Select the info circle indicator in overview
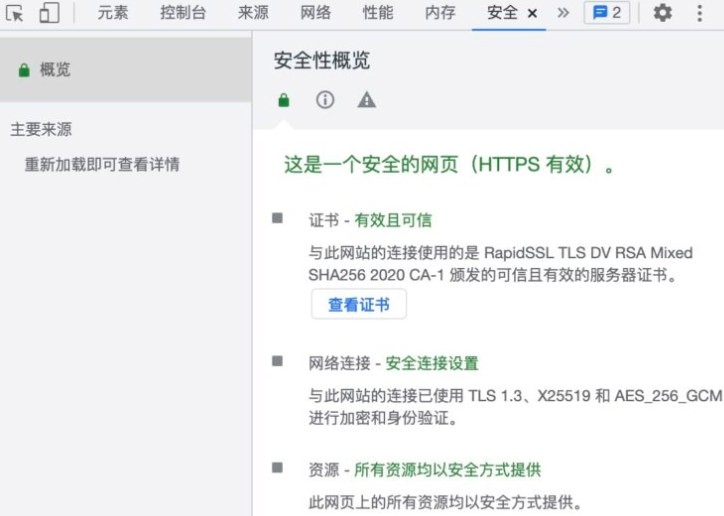Screen dimensions: 724x516 point(325,100)
